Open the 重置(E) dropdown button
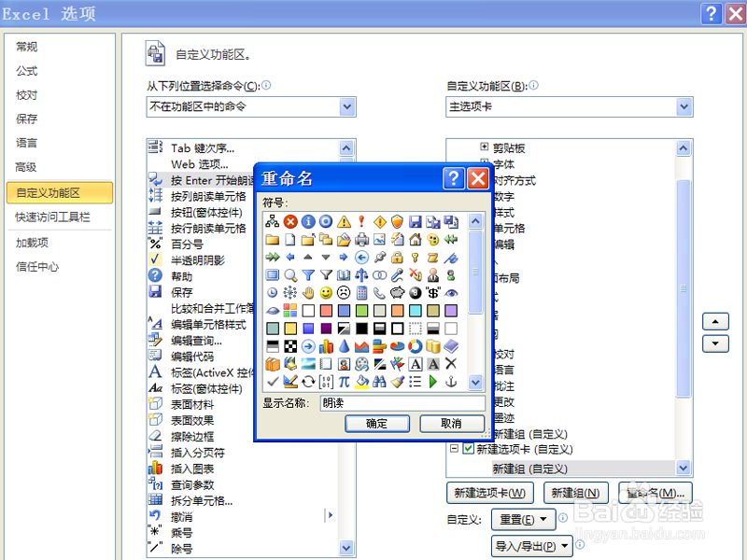Viewport: 747px width, 560px height. pyautogui.click(x=523, y=520)
